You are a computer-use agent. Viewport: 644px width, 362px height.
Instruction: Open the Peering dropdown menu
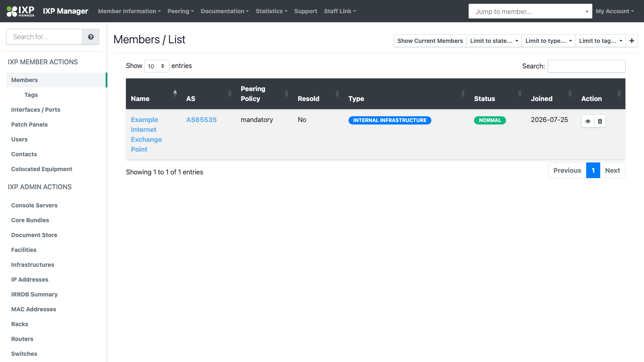180,11
